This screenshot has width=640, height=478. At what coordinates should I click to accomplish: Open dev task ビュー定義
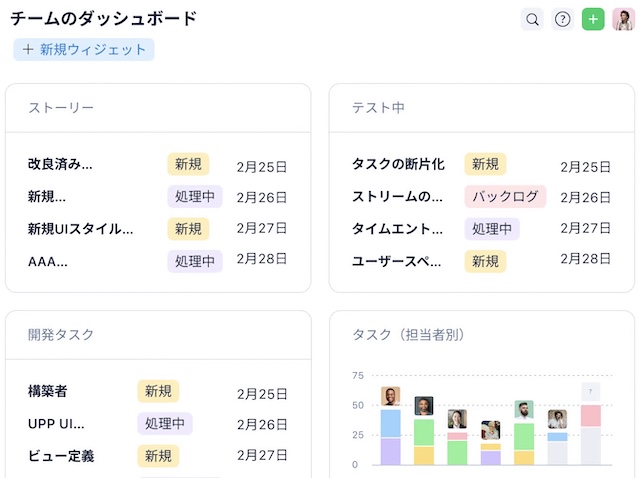point(61,456)
